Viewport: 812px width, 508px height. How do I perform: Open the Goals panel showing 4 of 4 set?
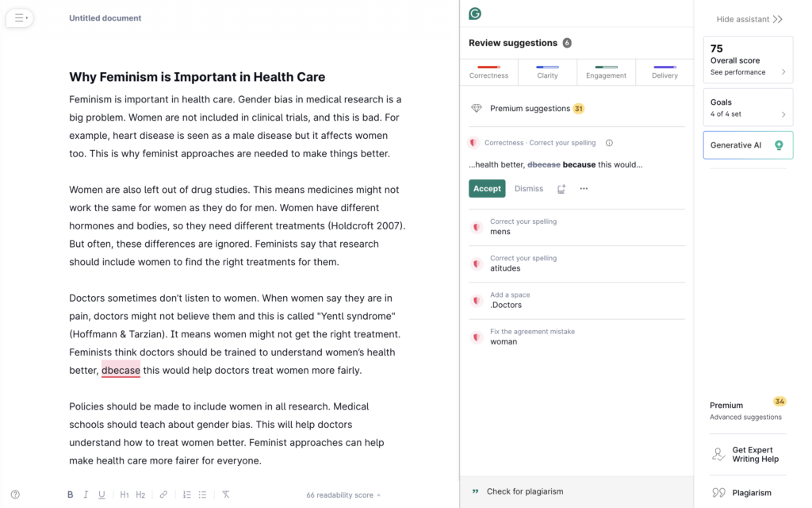coord(745,107)
